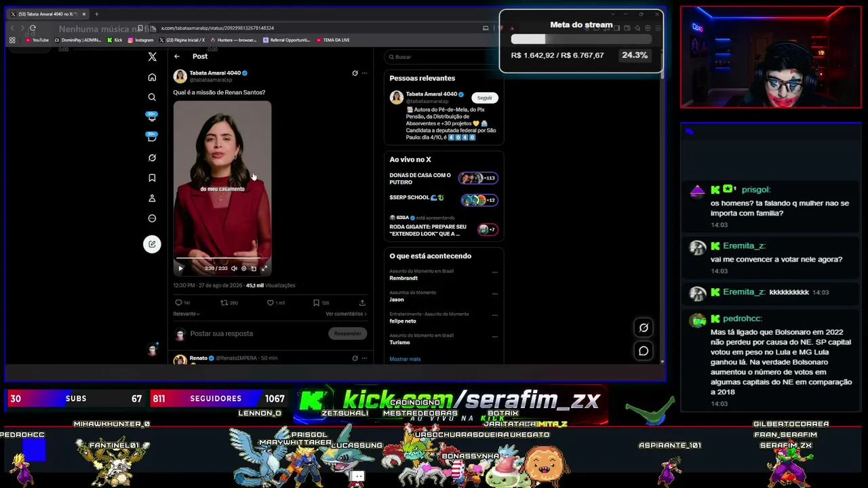Open the More circle icon in sidebar

tap(152, 218)
